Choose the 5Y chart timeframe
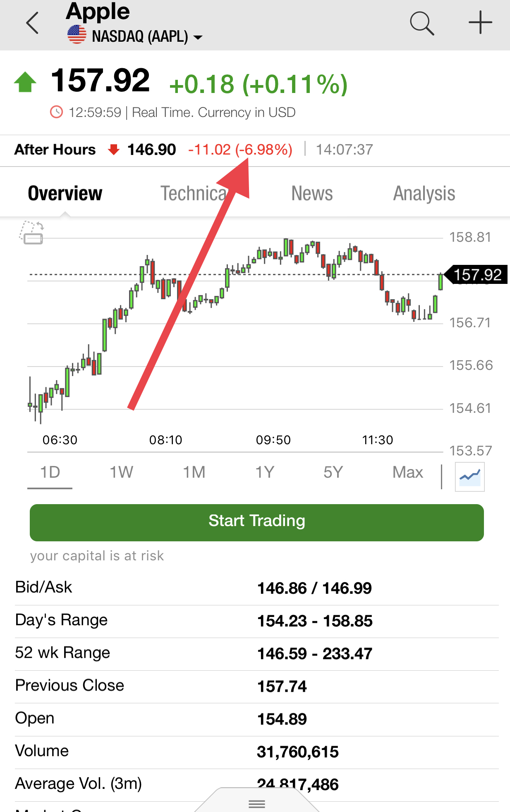The width and height of the screenshot is (510, 812). pos(333,472)
